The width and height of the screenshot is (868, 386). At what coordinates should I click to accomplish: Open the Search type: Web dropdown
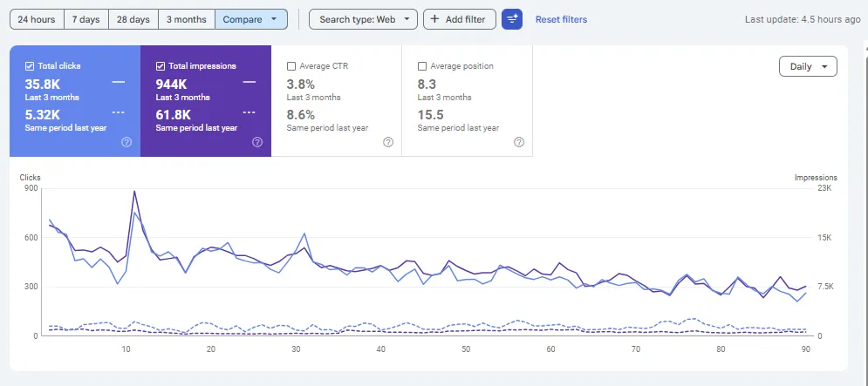tap(363, 19)
